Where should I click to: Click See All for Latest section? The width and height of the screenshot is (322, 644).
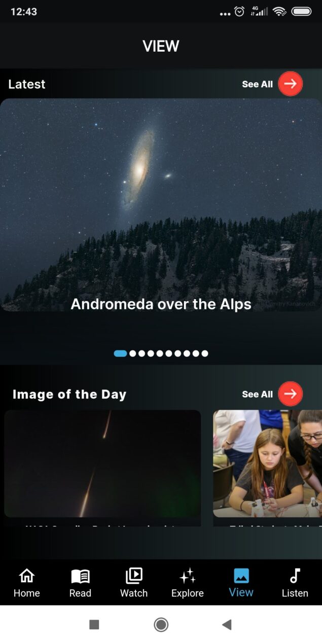click(x=257, y=84)
